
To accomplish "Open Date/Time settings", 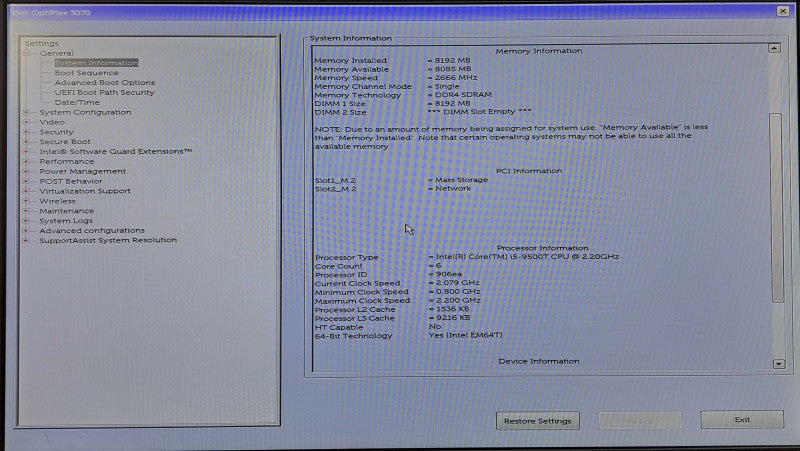I will point(77,102).
